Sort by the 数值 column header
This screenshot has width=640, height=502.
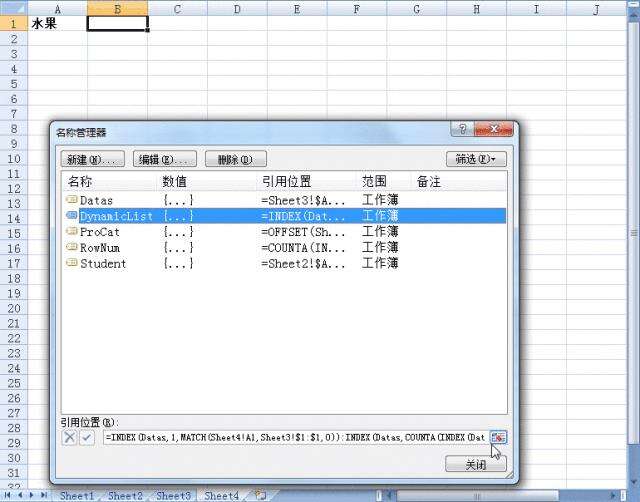point(207,181)
